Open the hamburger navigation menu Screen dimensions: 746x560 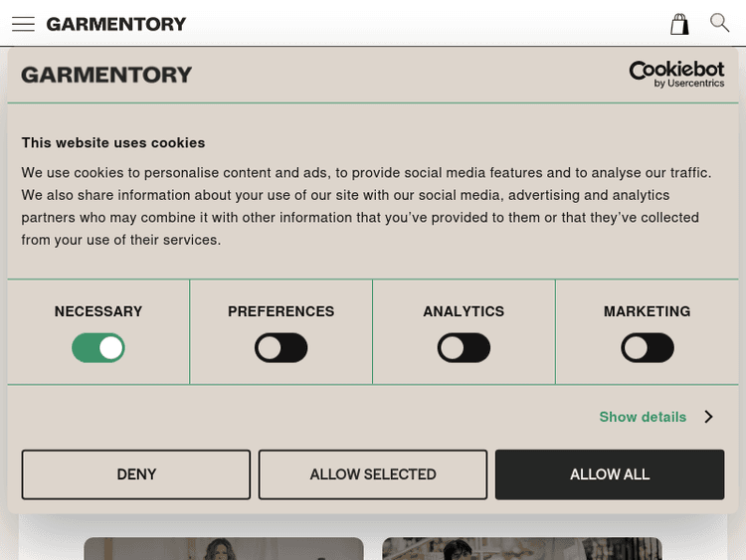[x=23, y=24]
